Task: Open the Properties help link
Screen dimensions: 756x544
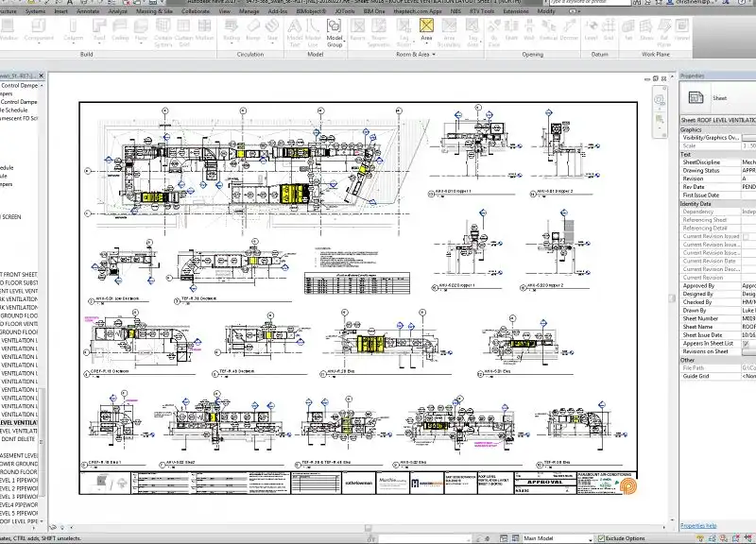Action: (x=698, y=525)
